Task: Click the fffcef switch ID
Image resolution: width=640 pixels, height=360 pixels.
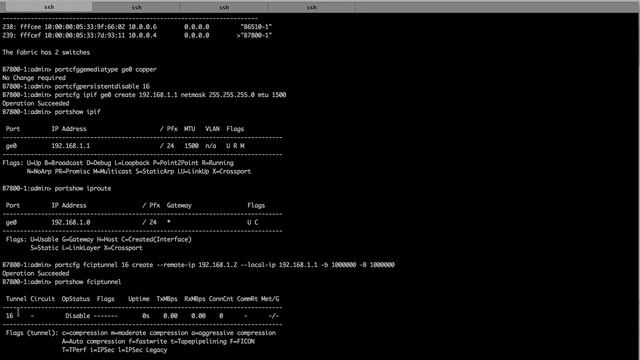Action: click(x=31, y=36)
